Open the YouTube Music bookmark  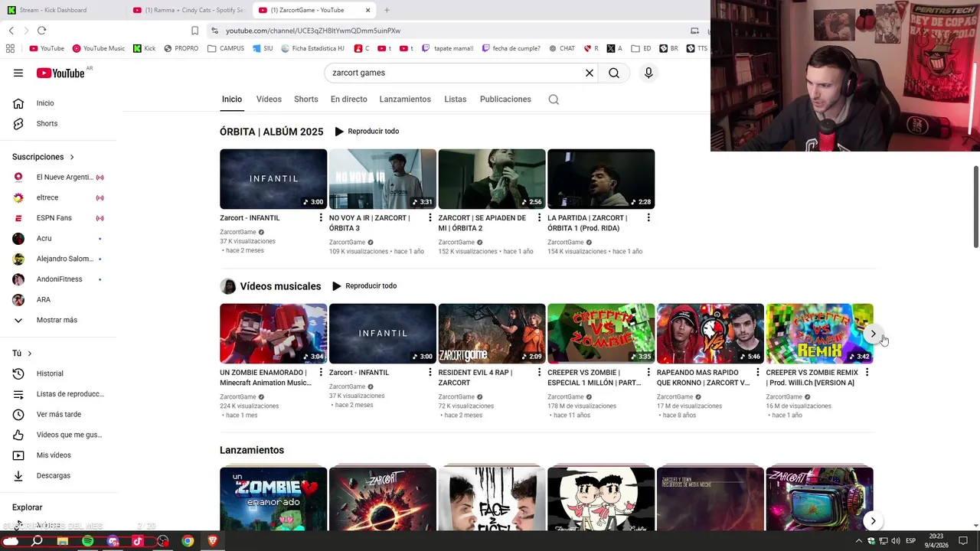pyautogui.click(x=98, y=48)
